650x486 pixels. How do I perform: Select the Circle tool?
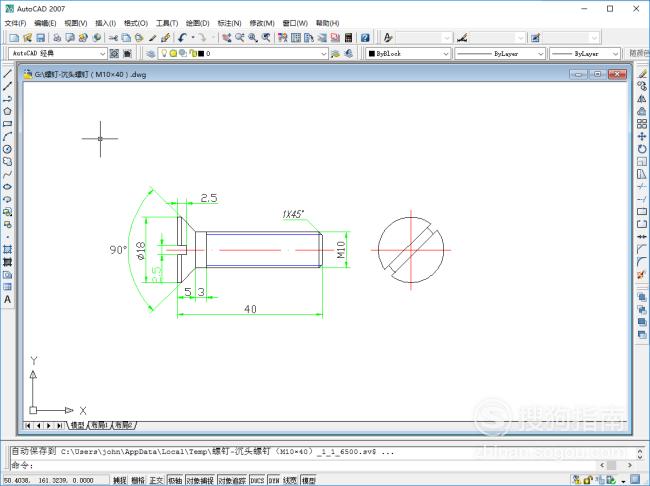(7, 149)
